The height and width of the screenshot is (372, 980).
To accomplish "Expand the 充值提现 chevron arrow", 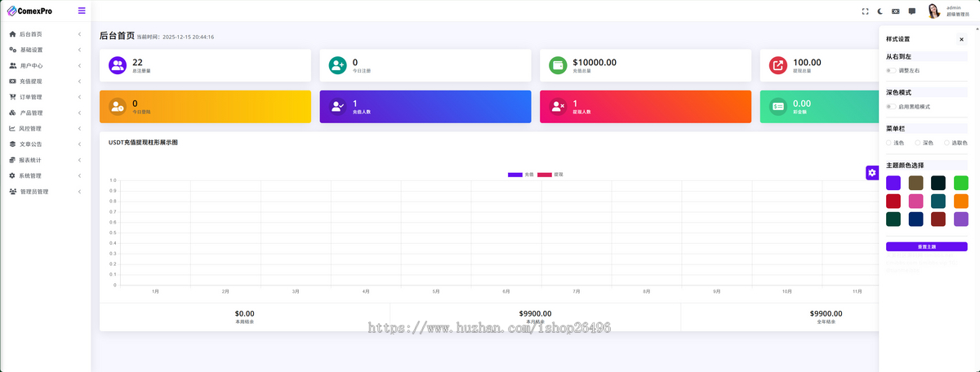I will pyautogui.click(x=79, y=82).
